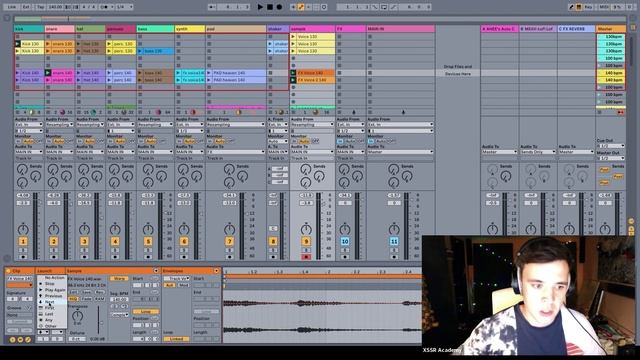Click the MIDI map mode switch

pyautogui.click(x=604, y=7)
